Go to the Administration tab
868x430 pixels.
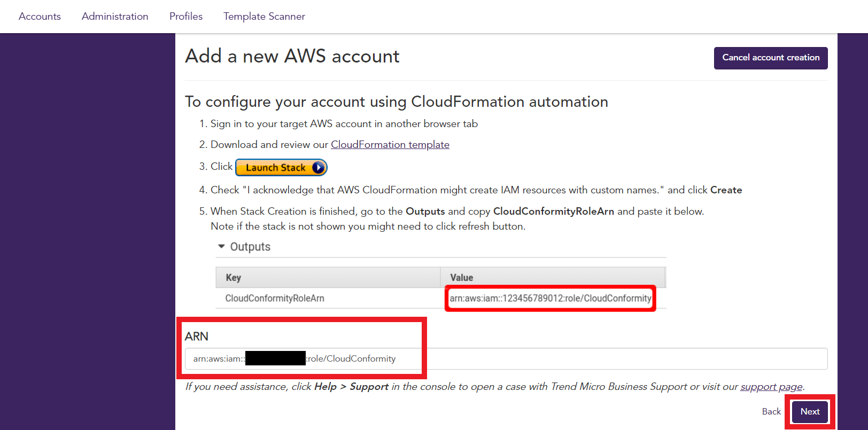(115, 17)
